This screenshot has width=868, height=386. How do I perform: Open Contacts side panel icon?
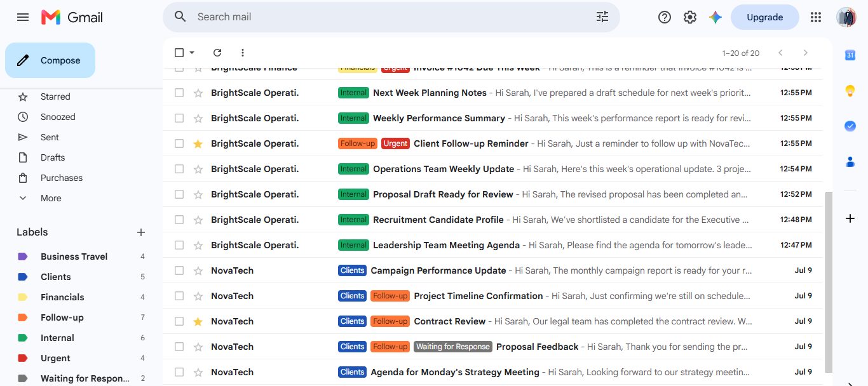(850, 162)
